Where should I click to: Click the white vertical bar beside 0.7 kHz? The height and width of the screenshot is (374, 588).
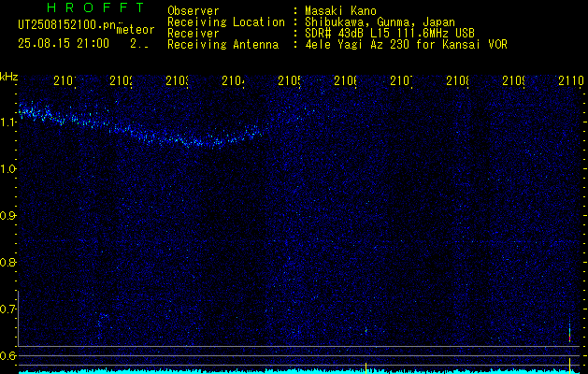[x=18, y=318]
